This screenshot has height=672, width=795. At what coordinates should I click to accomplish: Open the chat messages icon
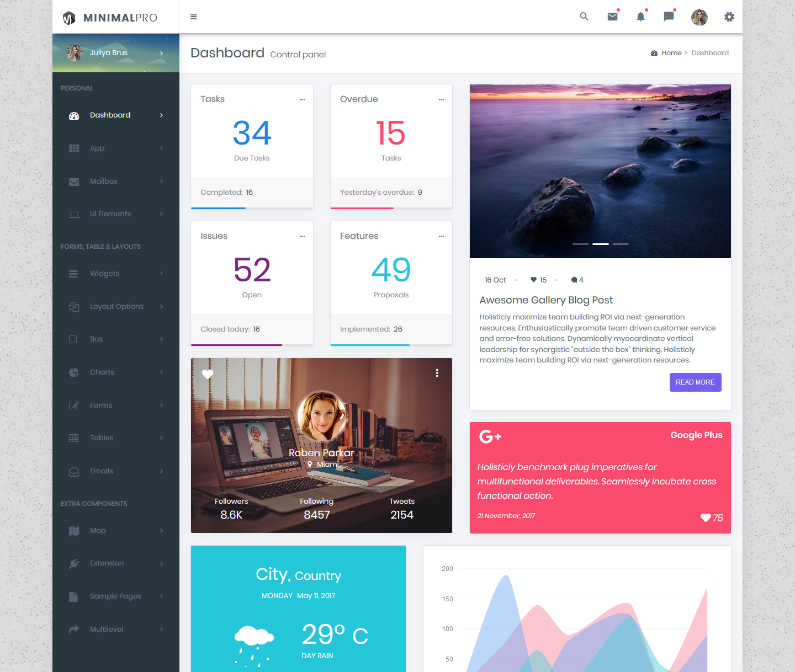pos(669,17)
